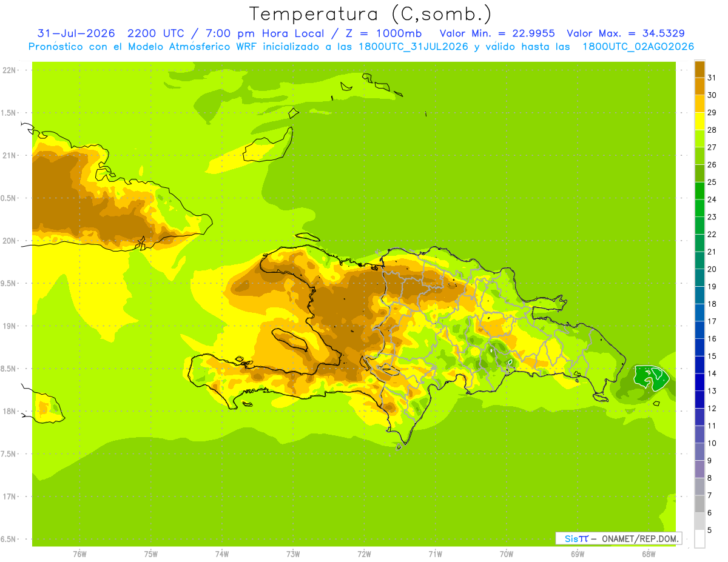Click the 19N latitude axis label

coord(9,326)
